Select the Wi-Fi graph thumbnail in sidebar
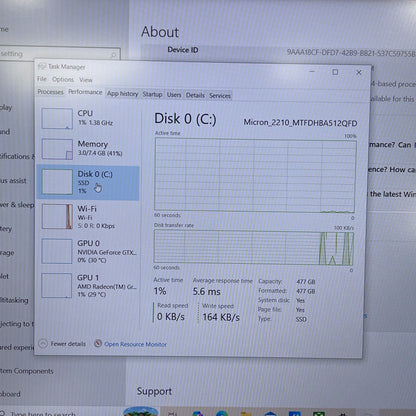 click(57, 217)
